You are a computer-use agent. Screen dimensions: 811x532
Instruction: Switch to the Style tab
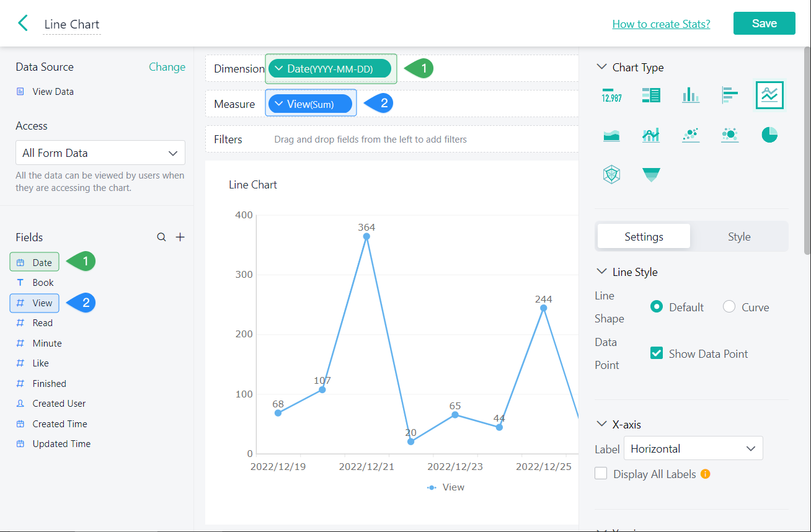coord(739,236)
